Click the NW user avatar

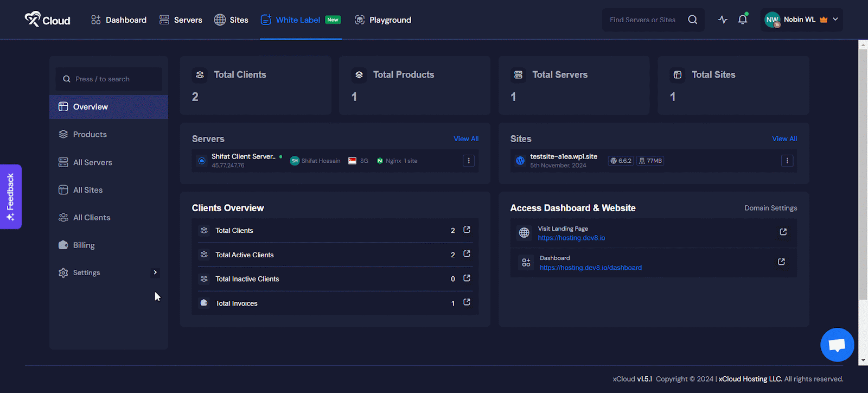pyautogui.click(x=772, y=20)
